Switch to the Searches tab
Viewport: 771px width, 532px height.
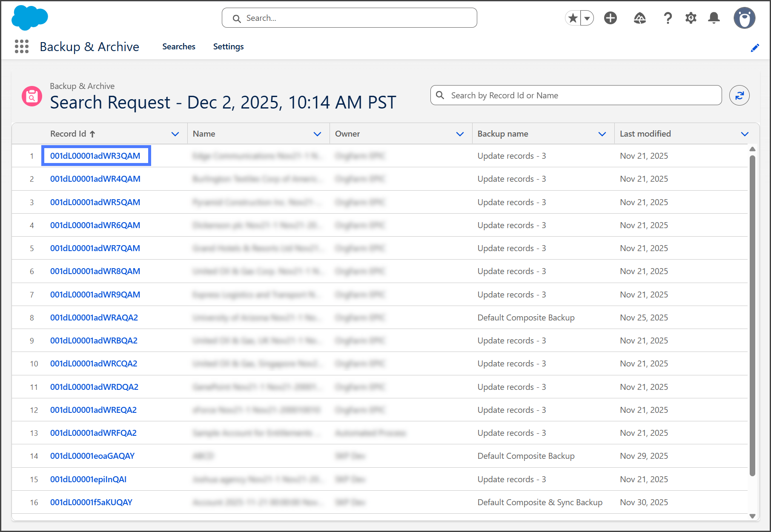tap(178, 46)
